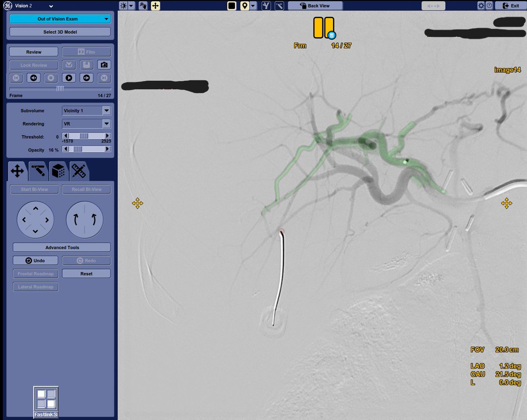Click the yellow pause indicator on image
The width and height of the screenshot is (527, 420).
pyautogui.click(x=324, y=28)
